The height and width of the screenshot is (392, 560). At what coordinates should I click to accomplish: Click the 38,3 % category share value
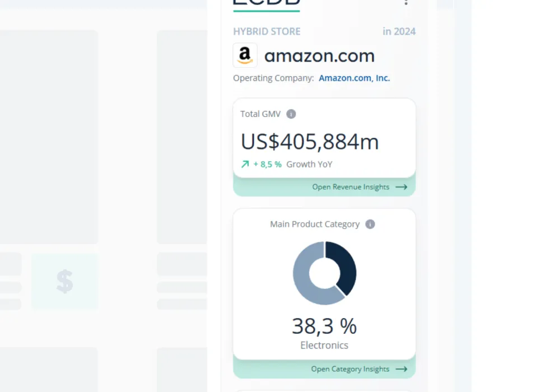coord(324,326)
